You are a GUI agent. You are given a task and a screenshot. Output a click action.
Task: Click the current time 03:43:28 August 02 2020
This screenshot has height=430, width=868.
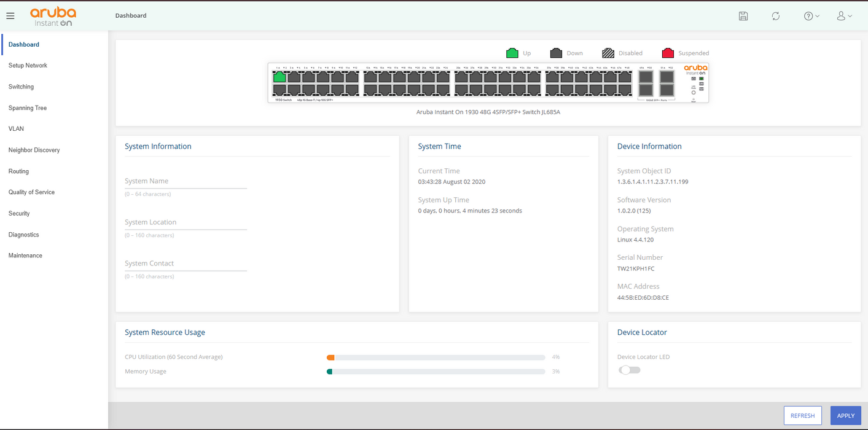452,182
